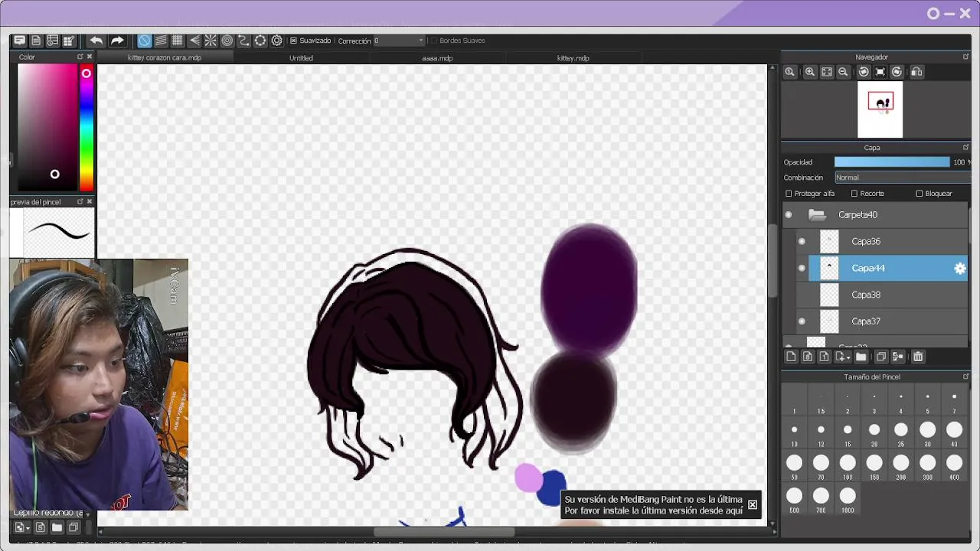Delete the selected layer trash icon

point(918,357)
